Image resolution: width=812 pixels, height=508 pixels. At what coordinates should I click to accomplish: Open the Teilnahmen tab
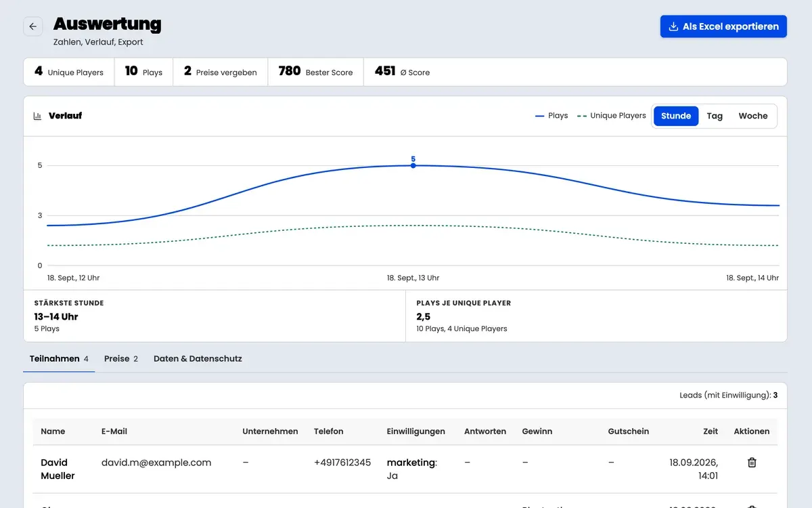[59, 359]
